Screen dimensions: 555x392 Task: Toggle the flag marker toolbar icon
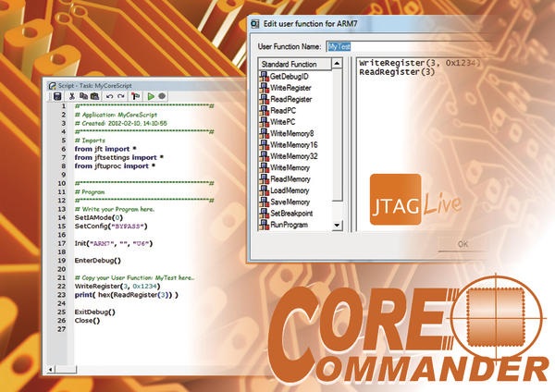[x=136, y=96]
